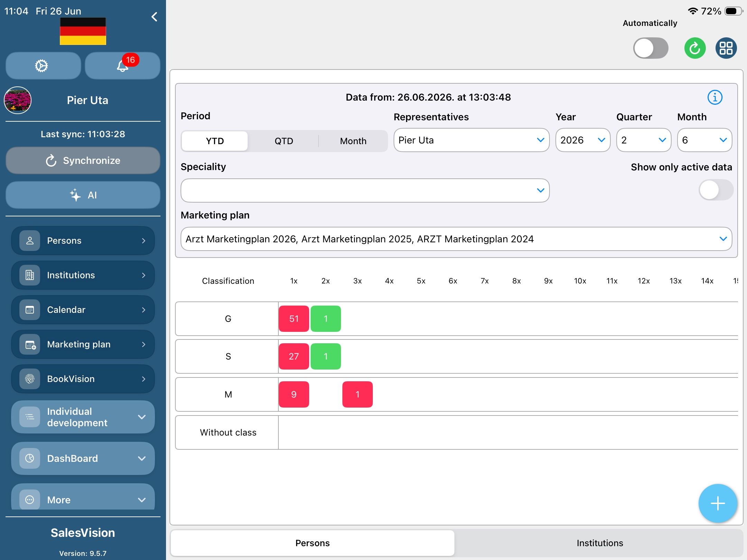Open the Year dropdown showing 2026
This screenshot has height=560, width=747.
(583, 140)
